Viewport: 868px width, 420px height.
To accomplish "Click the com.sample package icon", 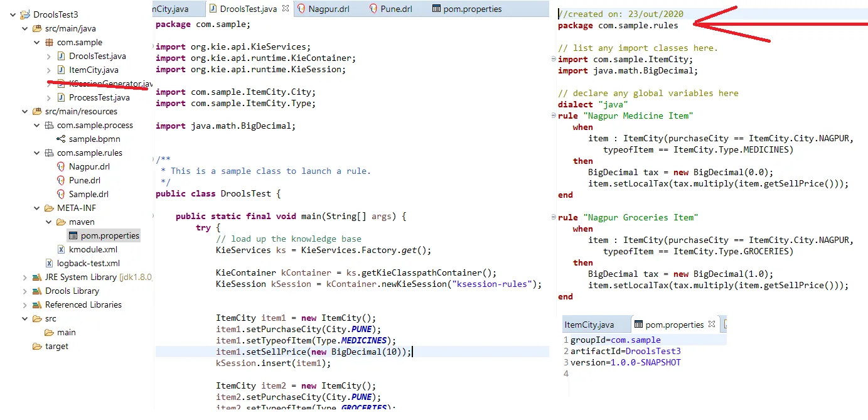I will 49,42.
